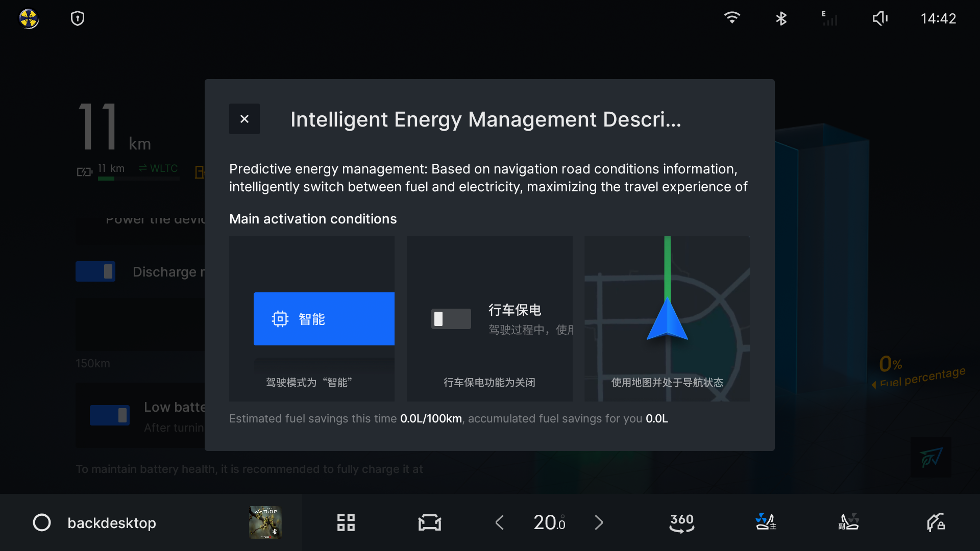Image resolution: width=980 pixels, height=551 pixels.
Task: Toggle the Discharge switch
Action: (x=95, y=271)
